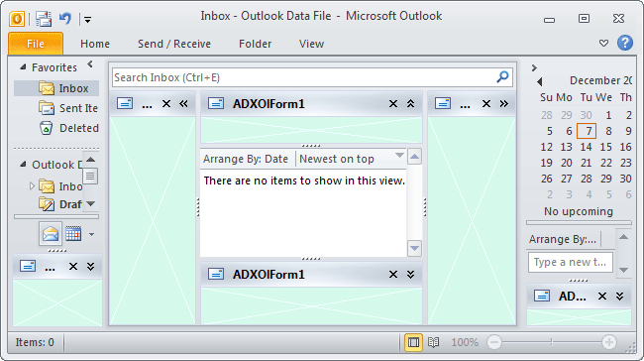Switch to the Home ribbon tab
The image size is (644, 361).
click(95, 44)
